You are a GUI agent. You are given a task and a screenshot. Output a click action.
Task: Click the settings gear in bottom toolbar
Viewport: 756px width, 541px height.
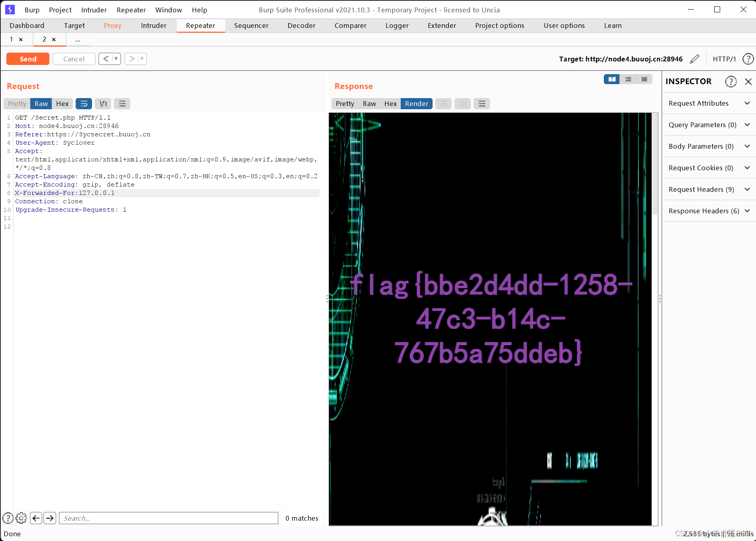click(21, 518)
